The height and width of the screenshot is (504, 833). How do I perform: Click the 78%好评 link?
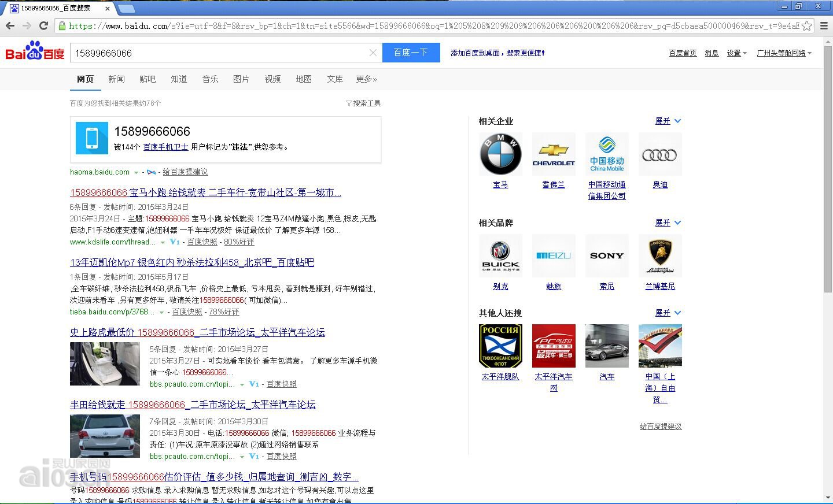tap(224, 312)
